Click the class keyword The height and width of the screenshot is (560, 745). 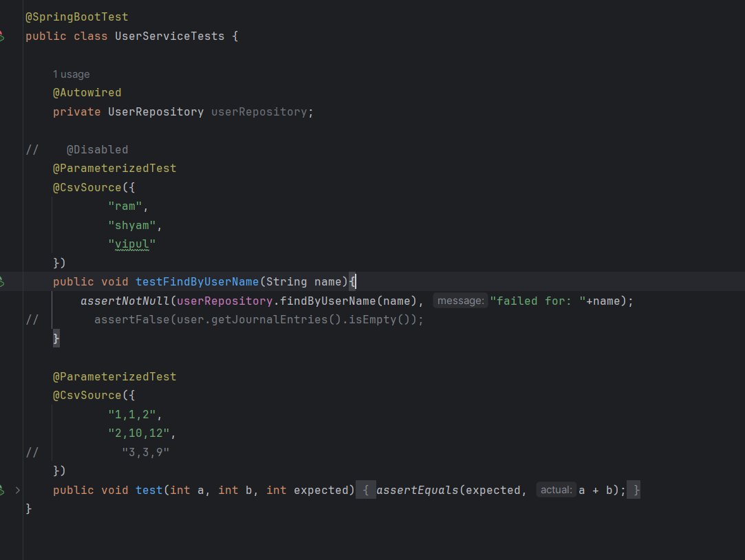[x=90, y=36]
